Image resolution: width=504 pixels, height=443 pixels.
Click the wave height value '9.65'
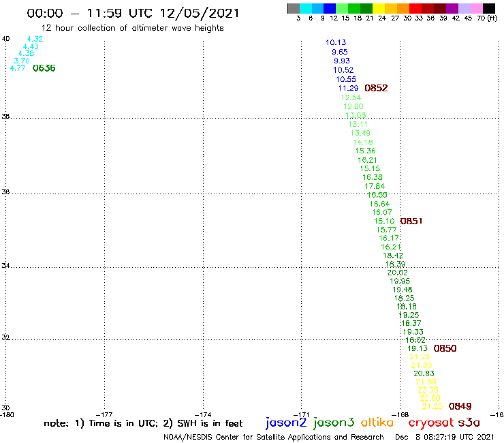coord(340,52)
